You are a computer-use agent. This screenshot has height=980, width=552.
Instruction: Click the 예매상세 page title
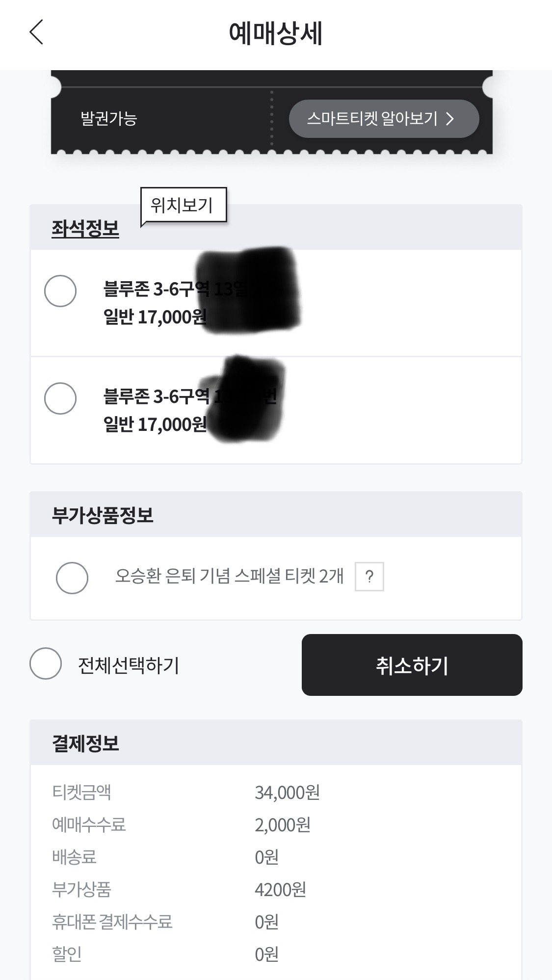(275, 33)
